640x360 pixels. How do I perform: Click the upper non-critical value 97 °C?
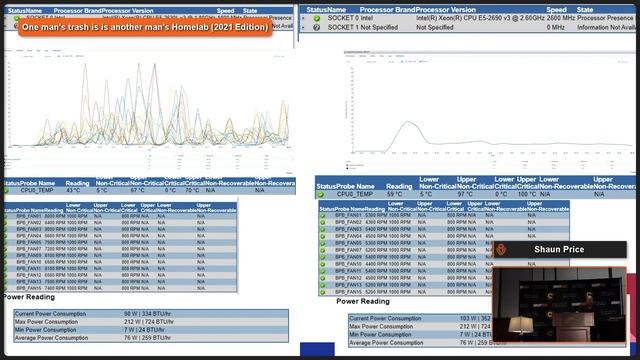click(x=464, y=194)
